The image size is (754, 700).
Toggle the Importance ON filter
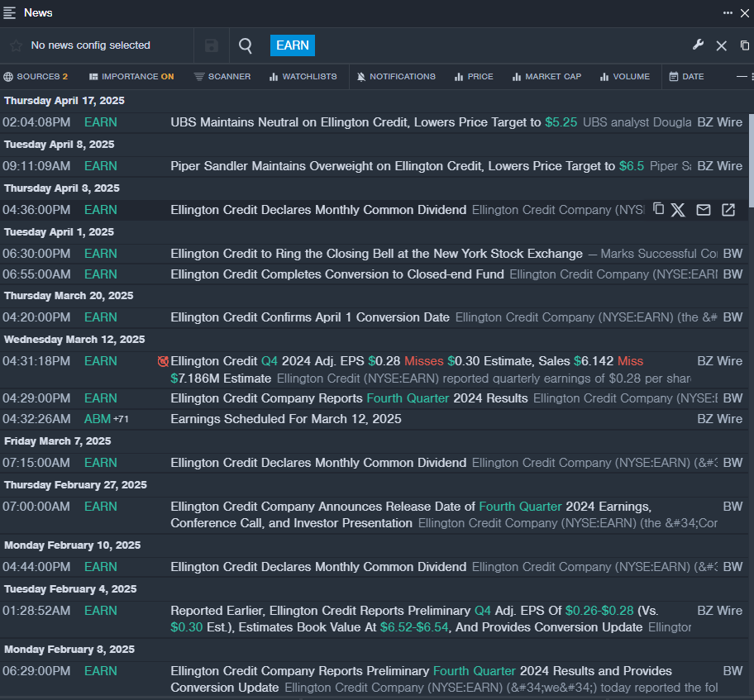point(131,76)
